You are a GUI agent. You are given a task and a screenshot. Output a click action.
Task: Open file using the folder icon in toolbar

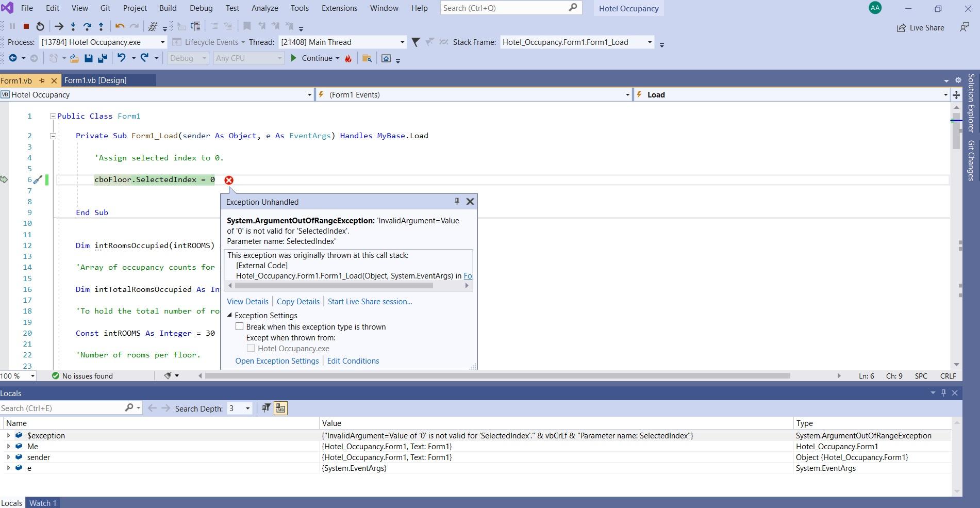click(x=74, y=58)
